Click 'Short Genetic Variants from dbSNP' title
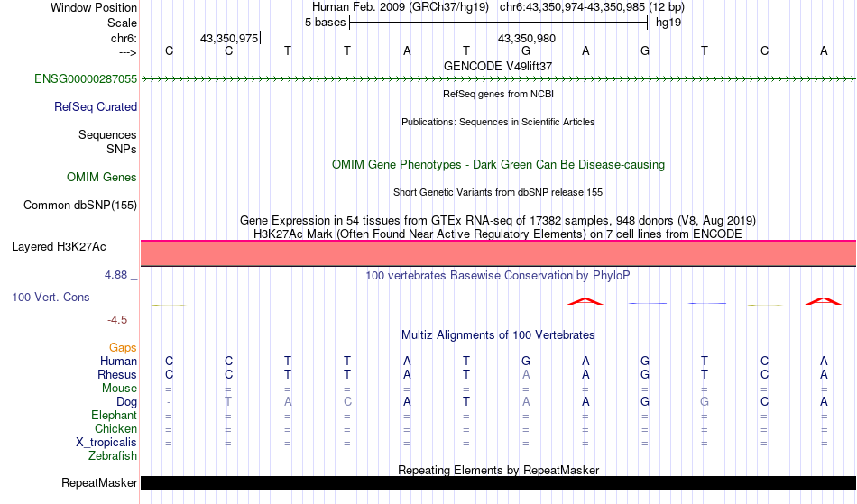Viewport: 857px width, 504px height. (x=498, y=192)
